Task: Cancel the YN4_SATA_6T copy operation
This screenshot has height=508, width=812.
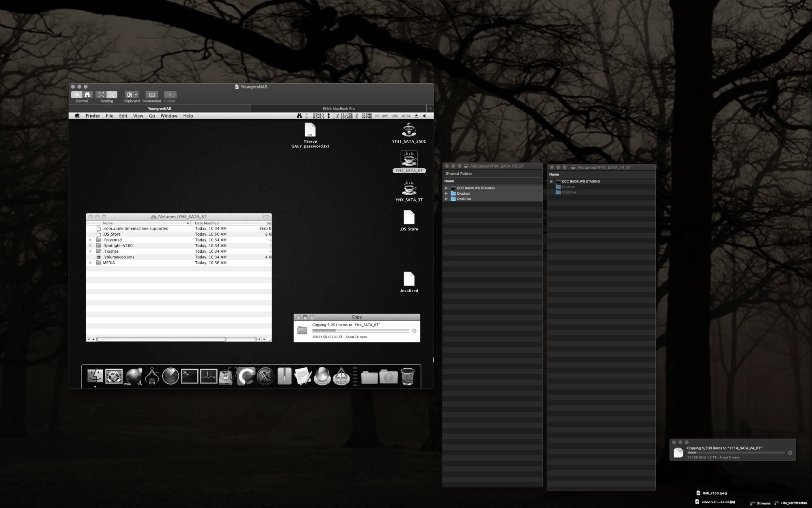Action: pyautogui.click(x=414, y=331)
